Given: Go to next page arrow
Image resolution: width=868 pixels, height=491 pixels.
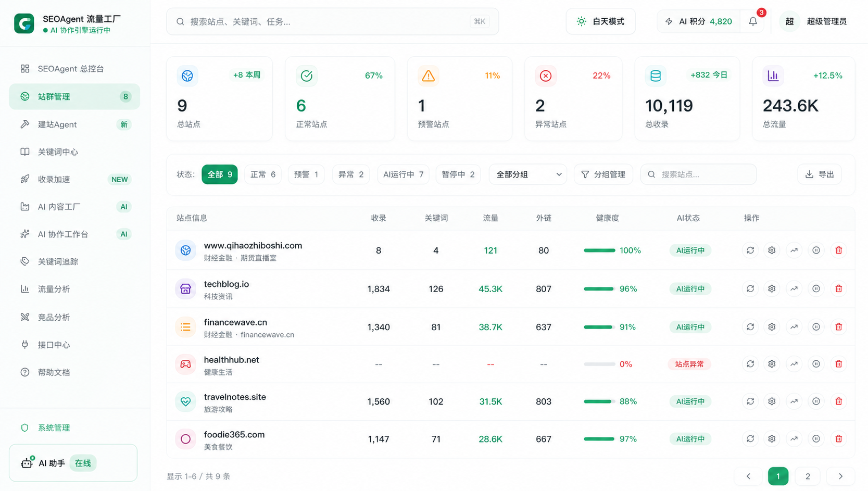Looking at the screenshot, I should coord(840,476).
